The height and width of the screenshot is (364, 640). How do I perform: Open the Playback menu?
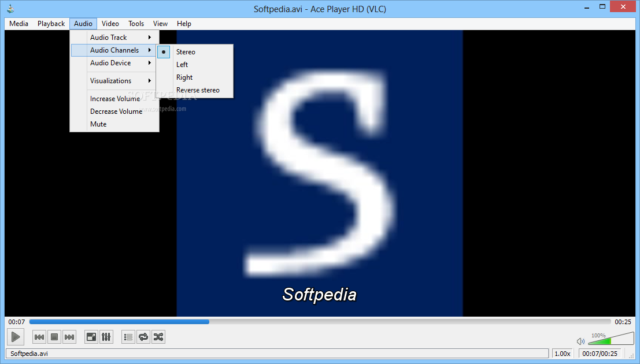pyautogui.click(x=51, y=24)
